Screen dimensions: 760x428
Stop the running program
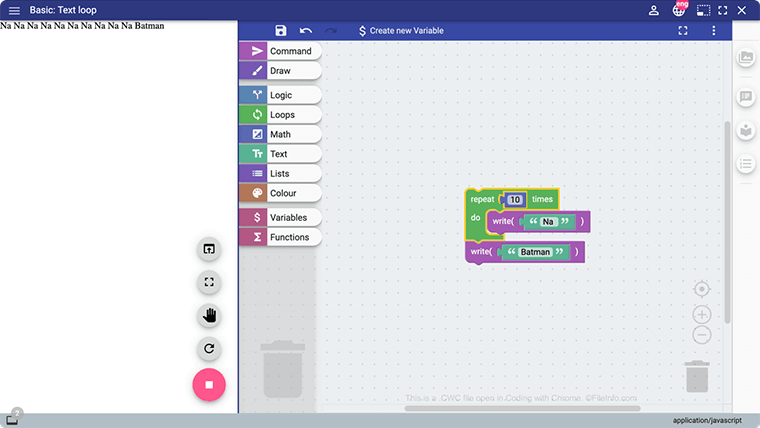[x=209, y=384]
